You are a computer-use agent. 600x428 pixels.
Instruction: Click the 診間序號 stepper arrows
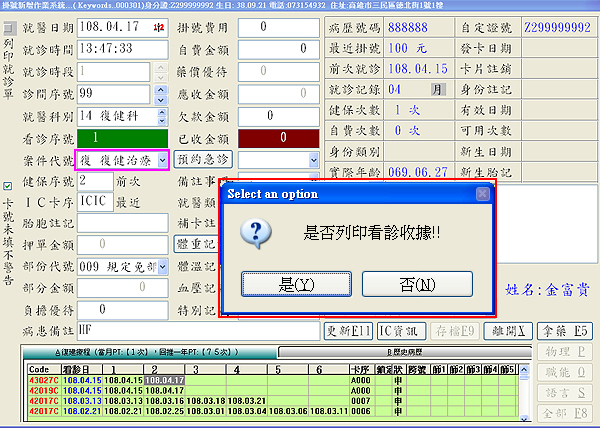click(162, 93)
